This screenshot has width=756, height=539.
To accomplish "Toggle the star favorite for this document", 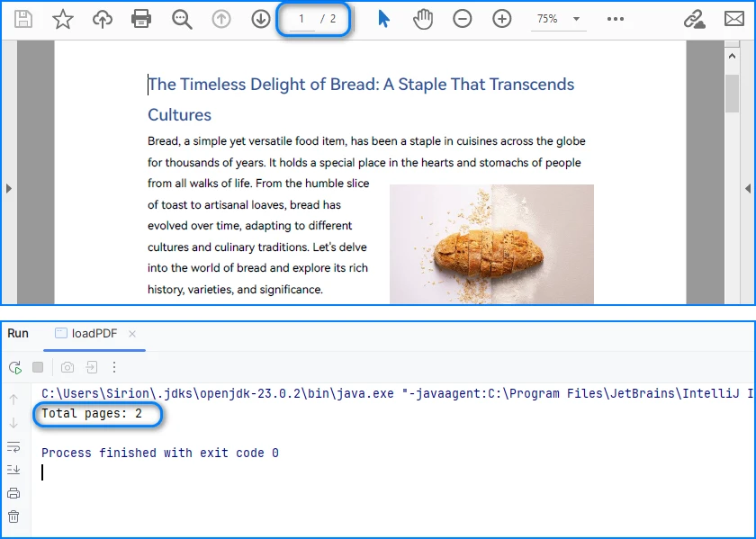I will pos(63,18).
